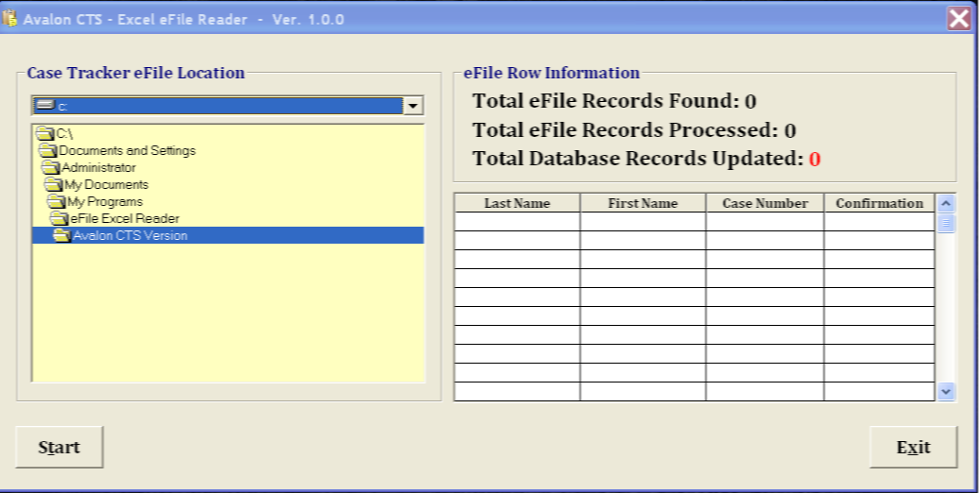Click the grid scrollbar down arrow
The height and width of the screenshot is (493, 980).
[x=946, y=391]
